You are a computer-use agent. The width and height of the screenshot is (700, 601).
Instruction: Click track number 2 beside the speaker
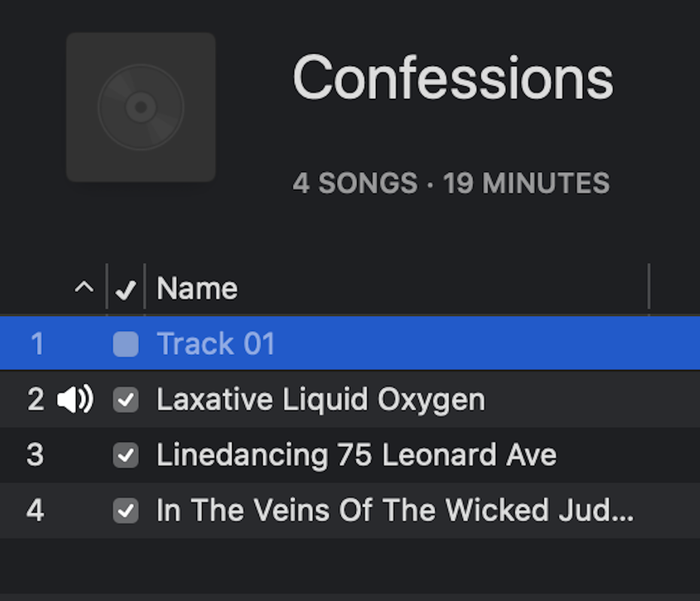click(x=36, y=400)
